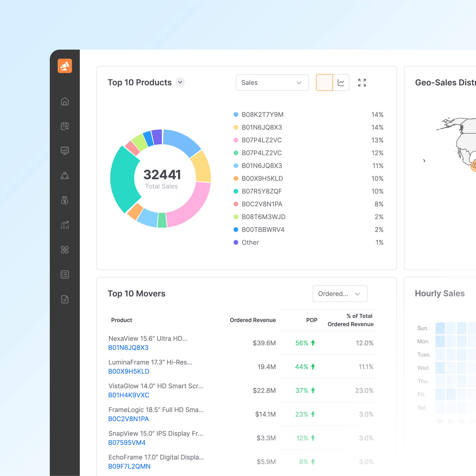Open the money bag sidebar icon
The width and height of the screenshot is (476, 476).
point(65,200)
